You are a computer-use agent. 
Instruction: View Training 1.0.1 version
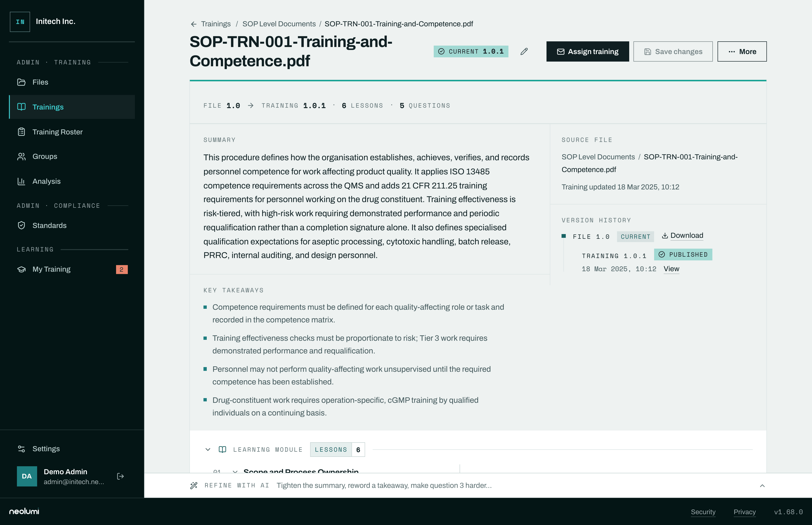click(671, 269)
